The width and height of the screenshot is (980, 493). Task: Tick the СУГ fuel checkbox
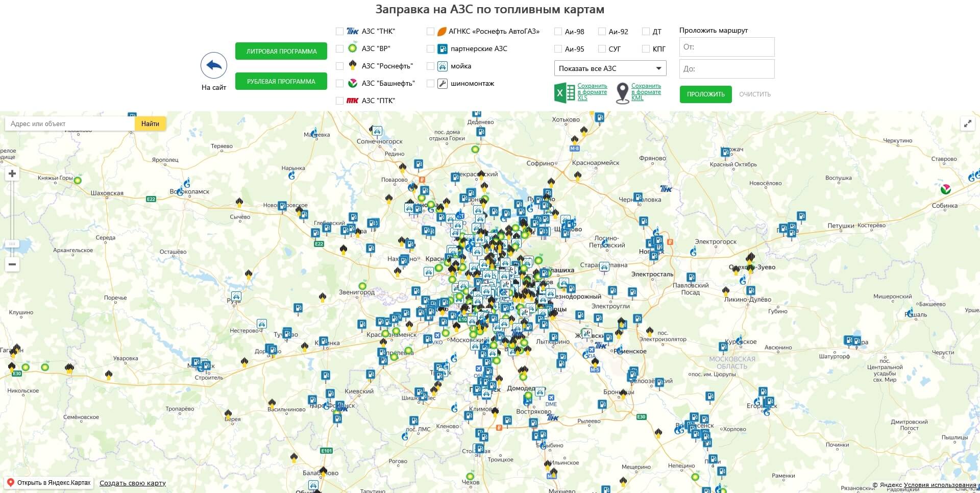point(602,49)
